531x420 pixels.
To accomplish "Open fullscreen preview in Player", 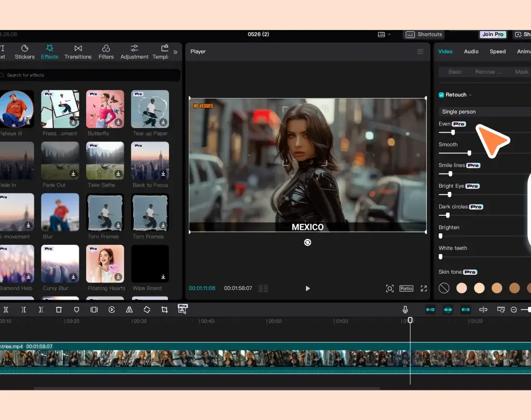I will coord(424,288).
